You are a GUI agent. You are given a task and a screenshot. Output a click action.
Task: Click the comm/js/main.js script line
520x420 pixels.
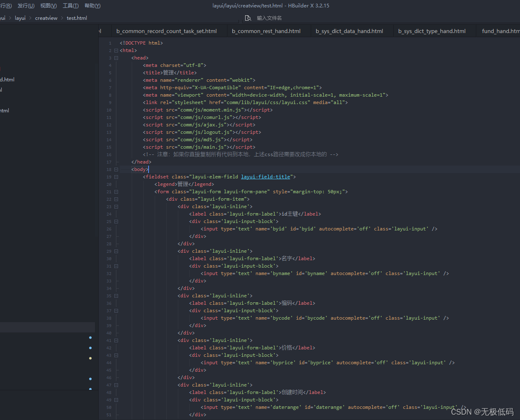click(199, 147)
